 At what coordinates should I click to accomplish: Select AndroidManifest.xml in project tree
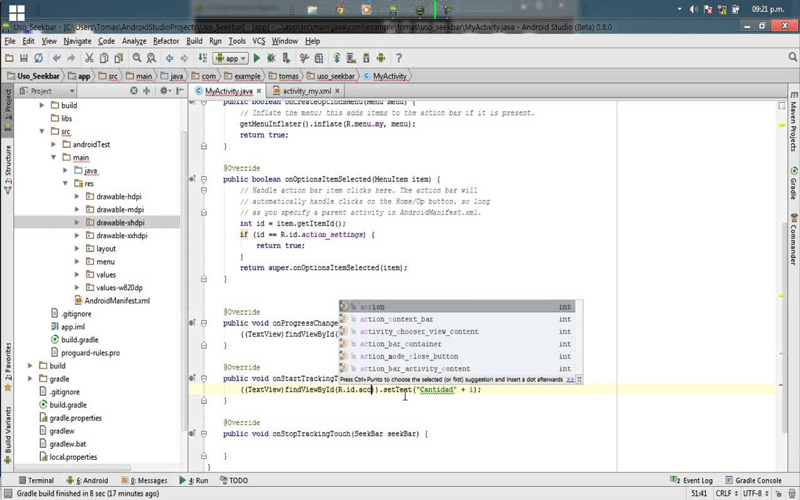[x=116, y=300]
